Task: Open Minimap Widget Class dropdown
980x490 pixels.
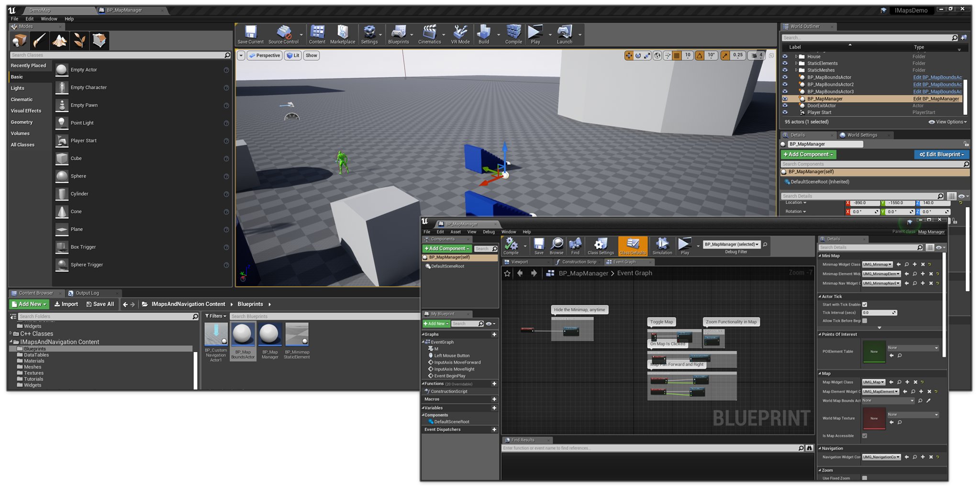Action: [877, 265]
